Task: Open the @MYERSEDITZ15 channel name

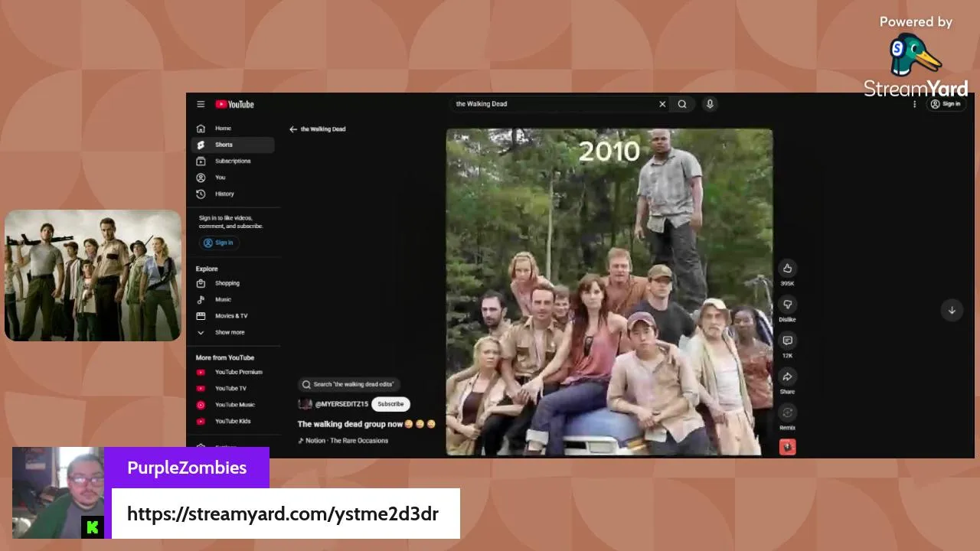Action: tap(341, 404)
